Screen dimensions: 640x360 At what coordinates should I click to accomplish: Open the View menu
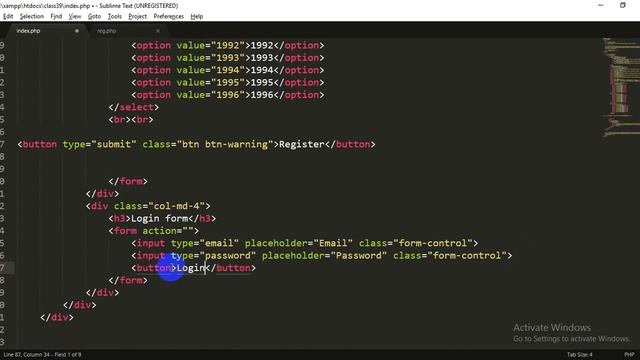pos(75,16)
